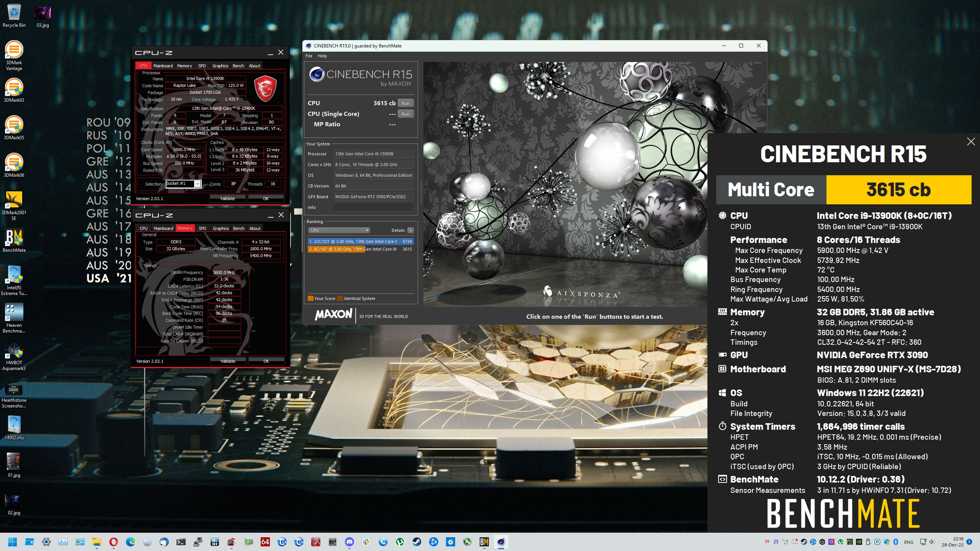Switch to SPD tab in top CPU-Z

coord(202,66)
